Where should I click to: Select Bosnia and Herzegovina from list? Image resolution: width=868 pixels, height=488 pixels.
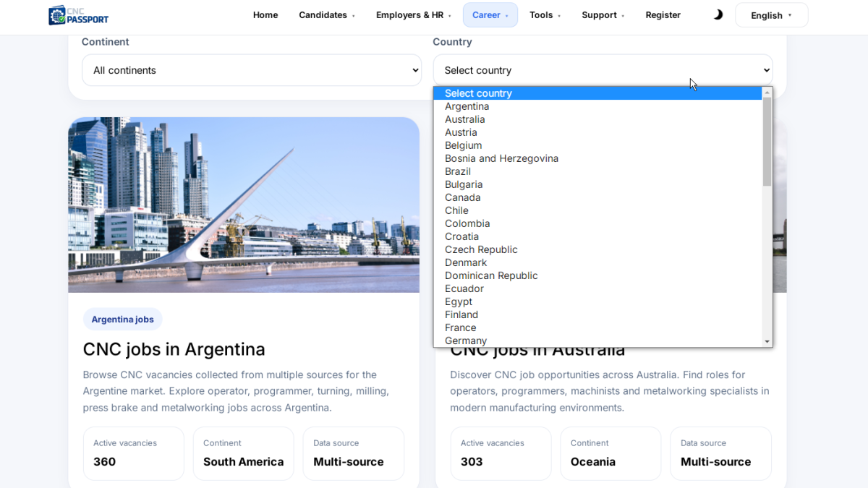pyautogui.click(x=597, y=158)
